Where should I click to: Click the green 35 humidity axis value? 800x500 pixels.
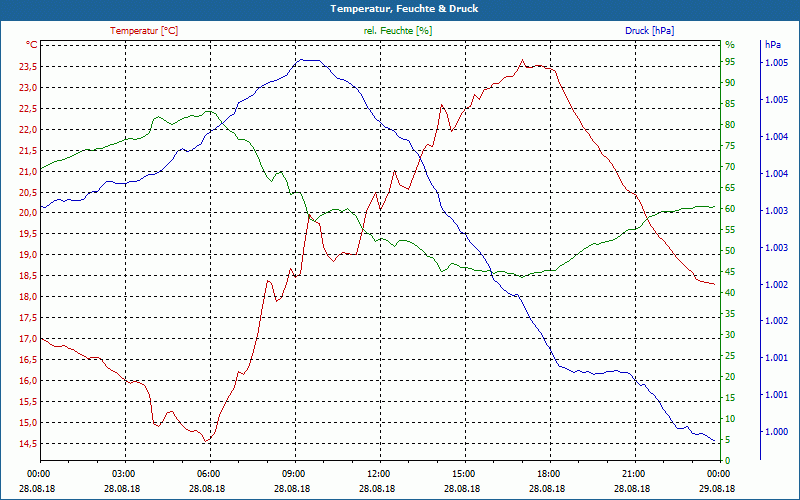click(x=730, y=314)
